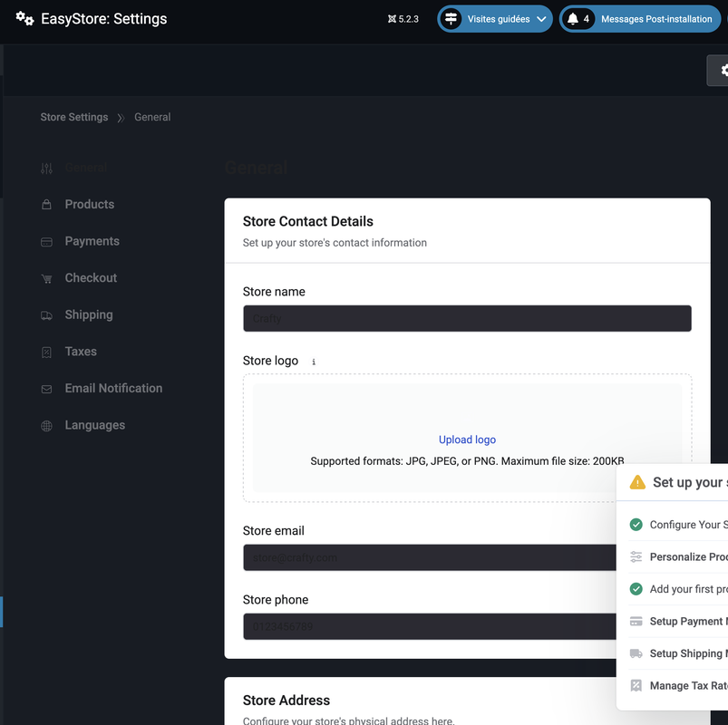The width and height of the screenshot is (728, 725).
Task: Click the setup warning triangle icon
Action: click(637, 482)
